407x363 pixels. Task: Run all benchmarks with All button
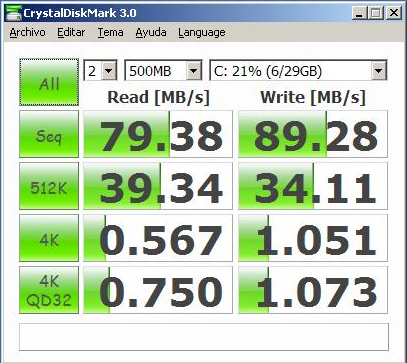49,82
